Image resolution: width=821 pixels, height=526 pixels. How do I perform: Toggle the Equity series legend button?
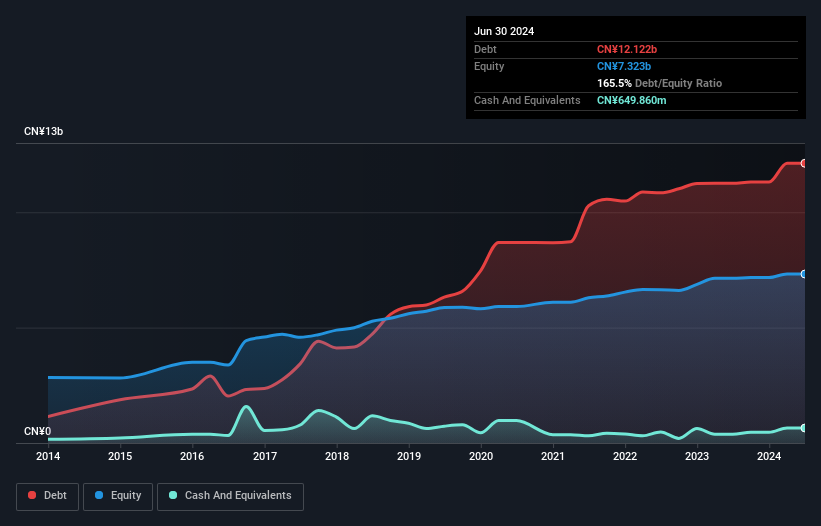118,496
